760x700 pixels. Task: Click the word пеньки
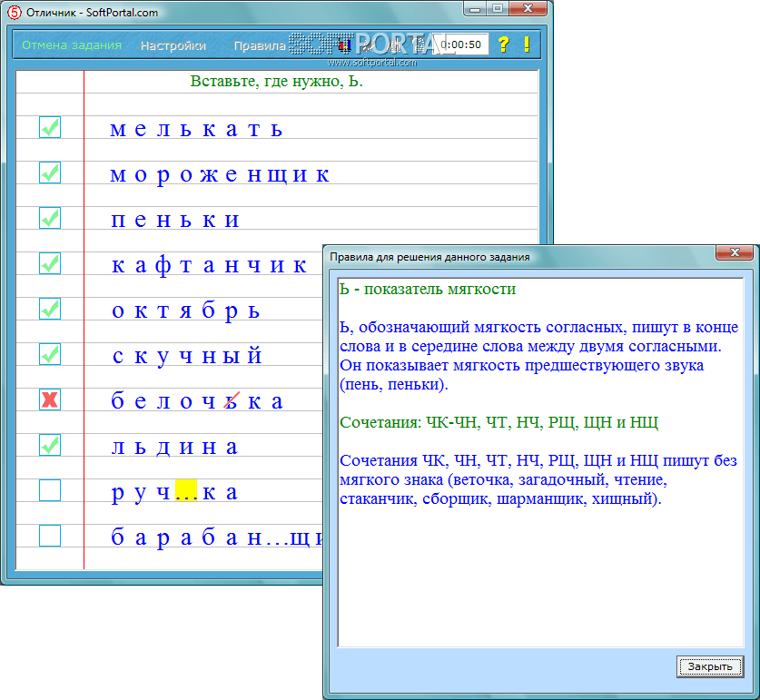[175, 220]
